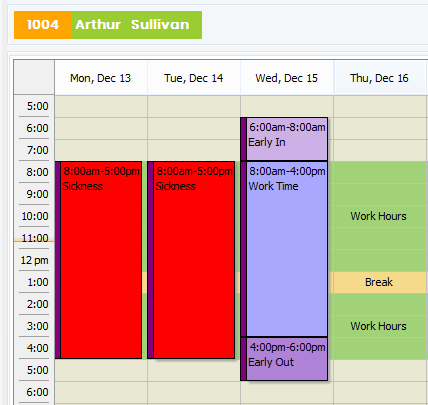Click the purple status strip on Monday's Sickness

pos(58,260)
